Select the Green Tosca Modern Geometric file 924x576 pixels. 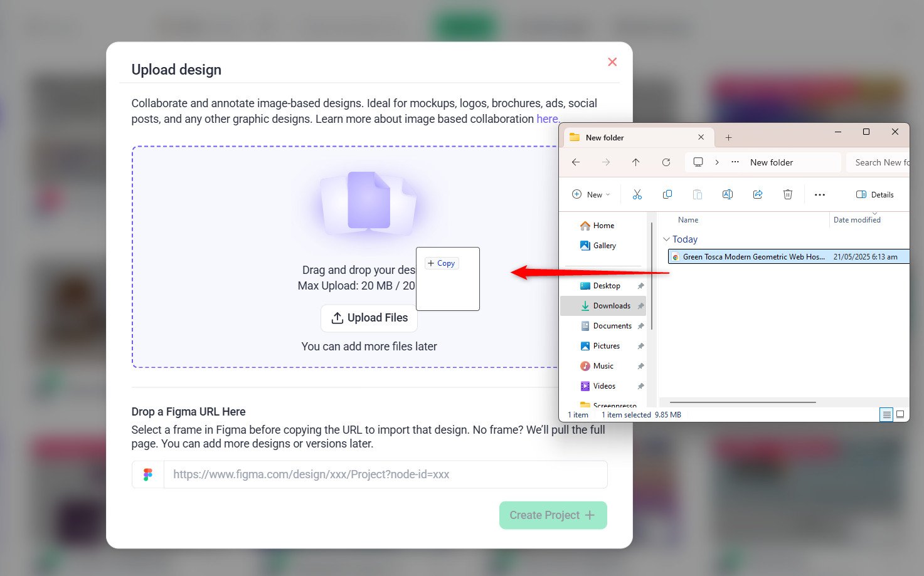tap(753, 257)
